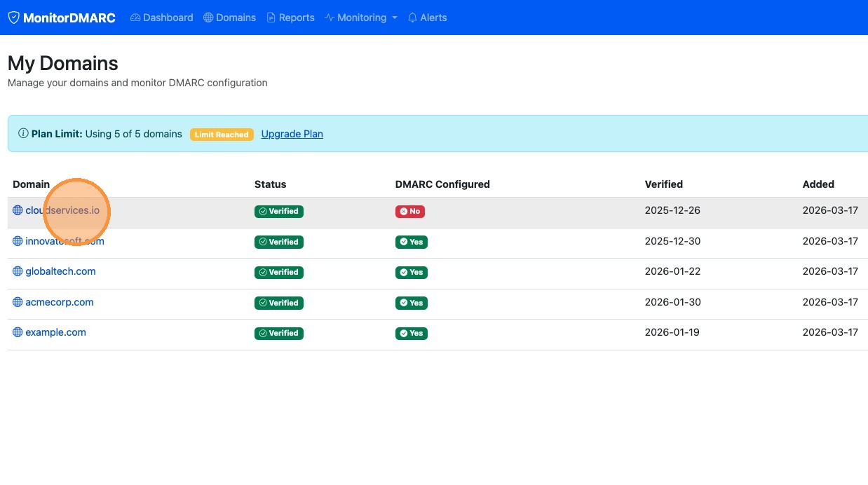Click the globe icon beside globaltech.com
Viewport: 868px width, 485px height.
pyautogui.click(x=18, y=271)
